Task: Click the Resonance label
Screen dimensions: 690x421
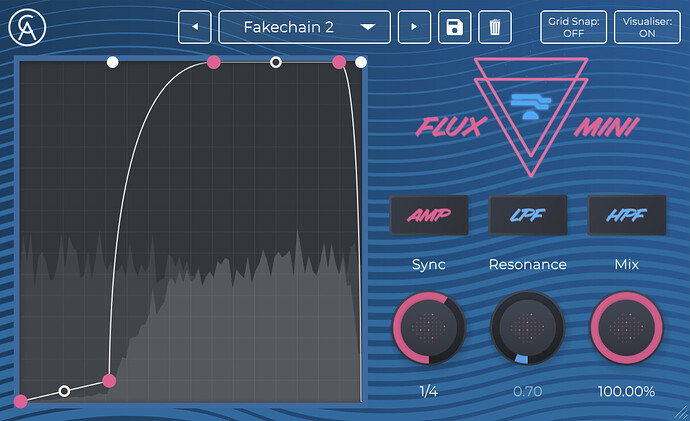Action: pos(528,264)
